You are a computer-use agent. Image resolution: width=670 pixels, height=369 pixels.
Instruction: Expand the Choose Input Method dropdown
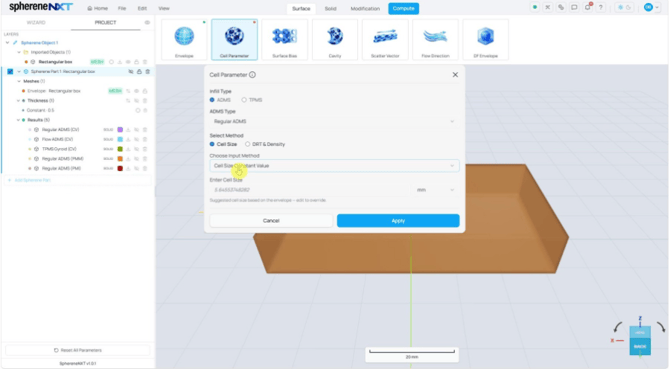pyautogui.click(x=334, y=166)
